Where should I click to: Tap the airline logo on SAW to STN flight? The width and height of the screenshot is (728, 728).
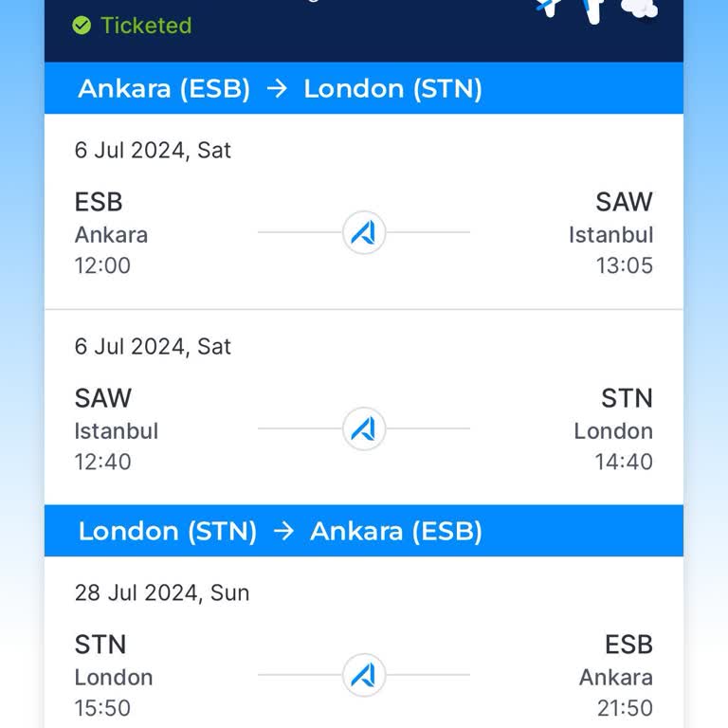364,428
